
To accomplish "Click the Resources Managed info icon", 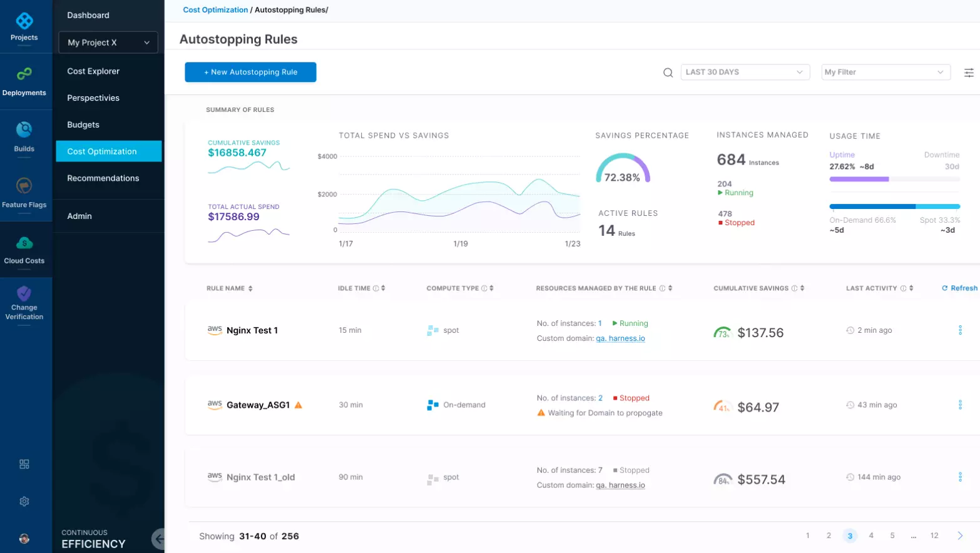I will coord(662,288).
